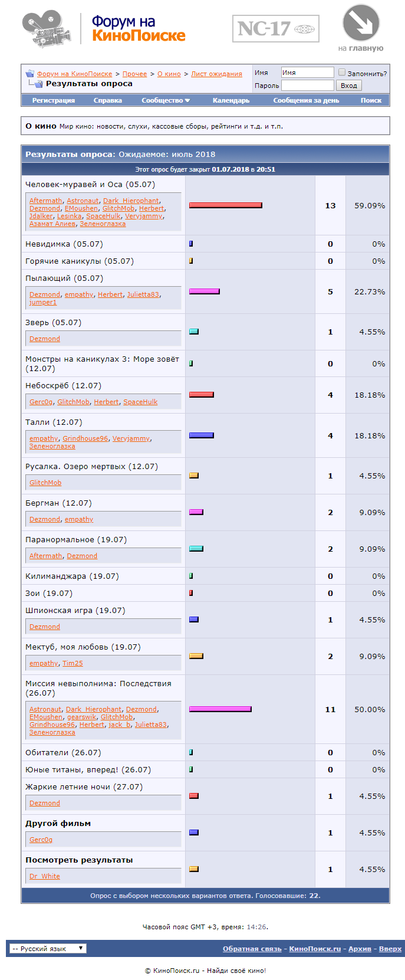The height and width of the screenshot is (980, 405).
Task: Open user profile link 'Dr_White'
Action: [x=45, y=876]
